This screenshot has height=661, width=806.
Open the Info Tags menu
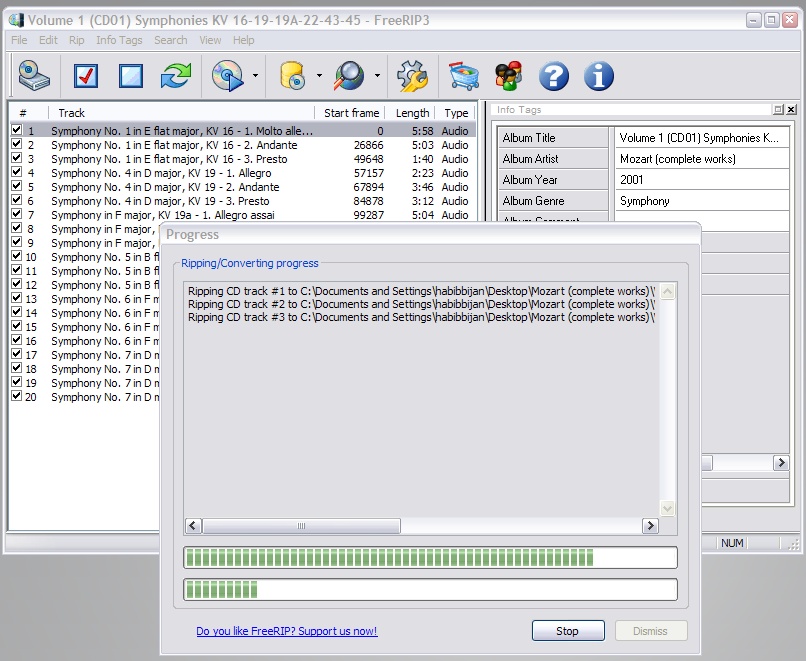coord(119,40)
